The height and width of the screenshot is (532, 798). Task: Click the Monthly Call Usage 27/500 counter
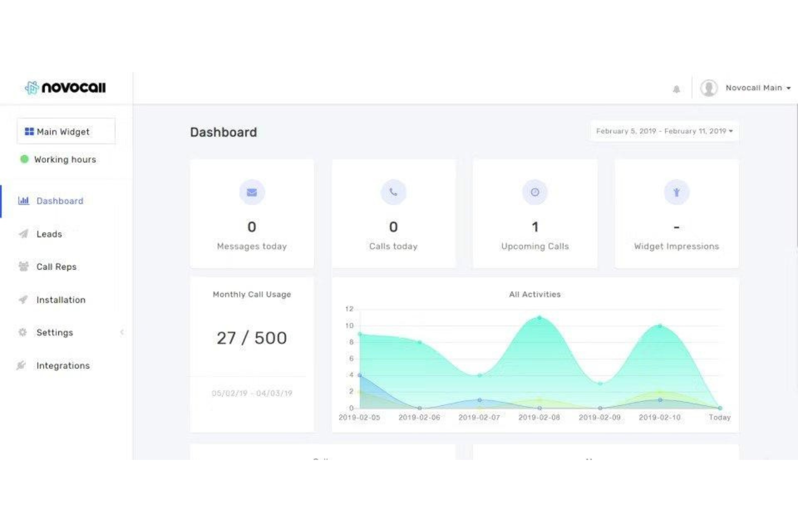click(251, 337)
